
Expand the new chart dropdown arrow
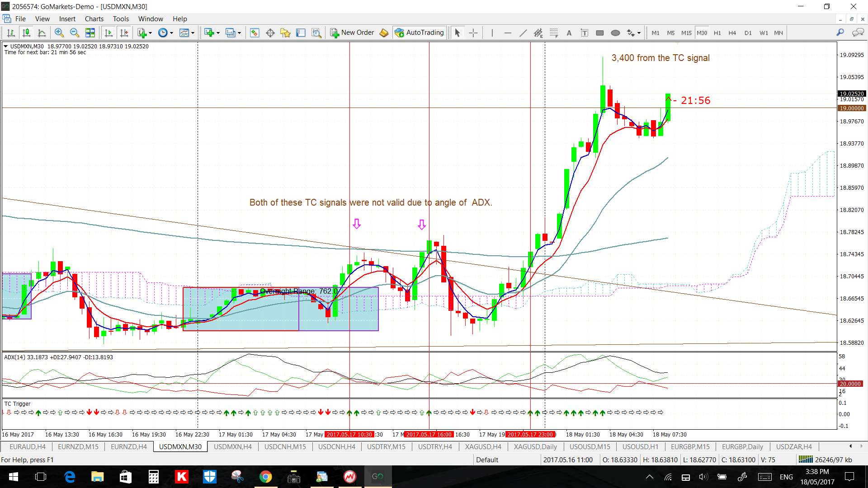(x=218, y=33)
